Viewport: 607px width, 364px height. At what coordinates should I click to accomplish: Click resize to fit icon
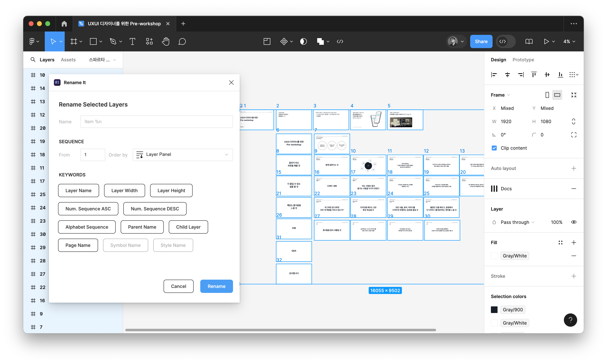coord(574,95)
